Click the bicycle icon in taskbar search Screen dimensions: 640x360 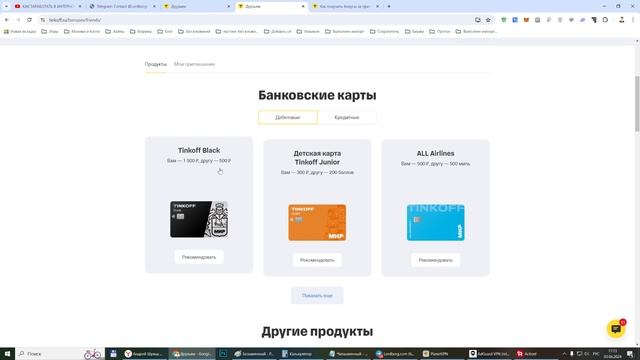coord(92,353)
